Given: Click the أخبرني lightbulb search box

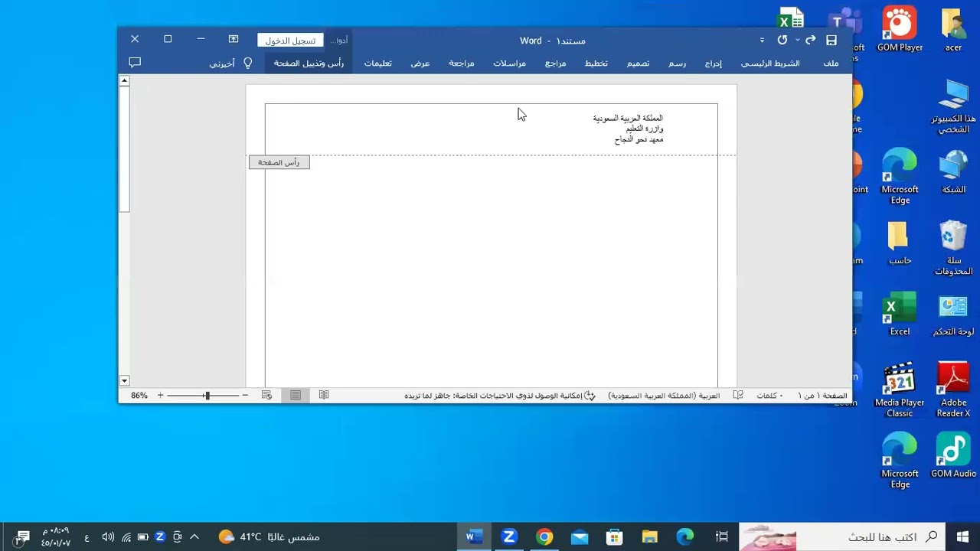Looking at the screenshot, I should pyautogui.click(x=231, y=63).
